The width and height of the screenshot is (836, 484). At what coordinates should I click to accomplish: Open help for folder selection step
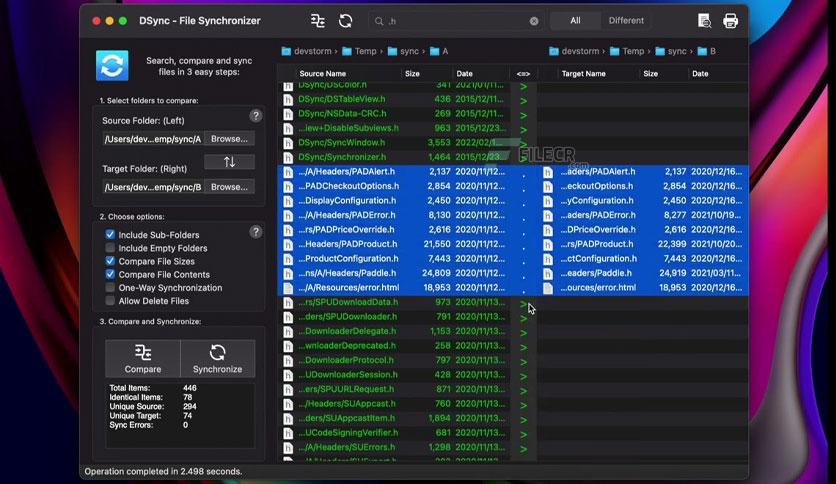(x=256, y=116)
